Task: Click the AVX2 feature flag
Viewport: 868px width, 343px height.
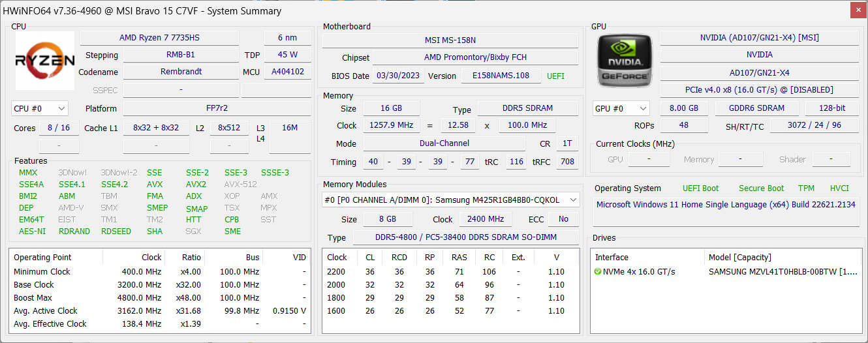Action: (x=196, y=184)
